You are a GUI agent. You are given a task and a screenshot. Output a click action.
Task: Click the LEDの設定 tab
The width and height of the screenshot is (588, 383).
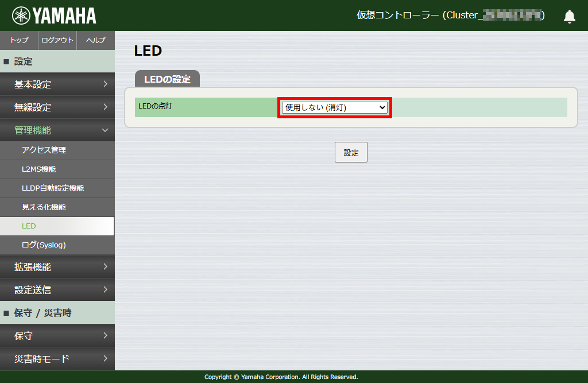click(167, 79)
